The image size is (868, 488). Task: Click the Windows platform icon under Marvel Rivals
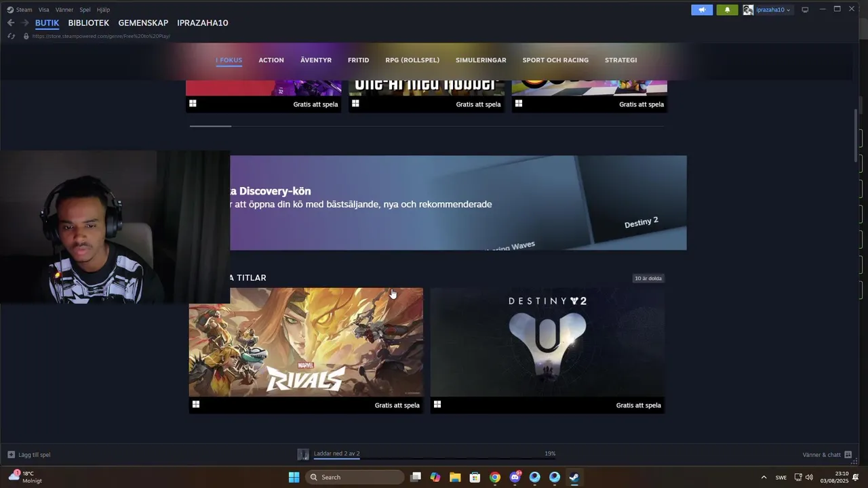(x=196, y=405)
